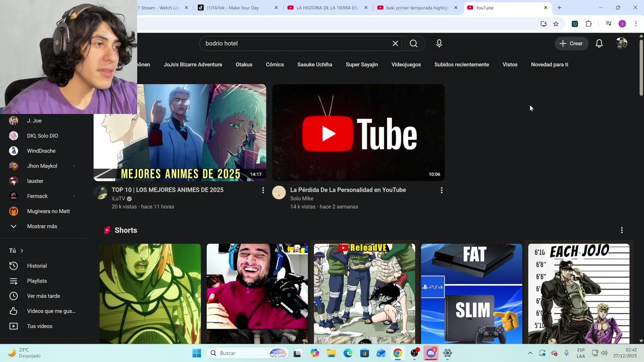Open a new browser tab
The height and width of the screenshot is (362, 644).
[x=559, y=8]
